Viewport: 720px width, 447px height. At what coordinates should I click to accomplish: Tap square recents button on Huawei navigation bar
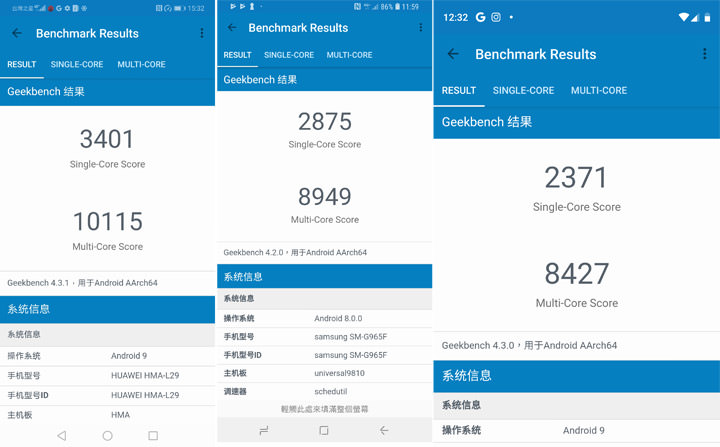153,435
